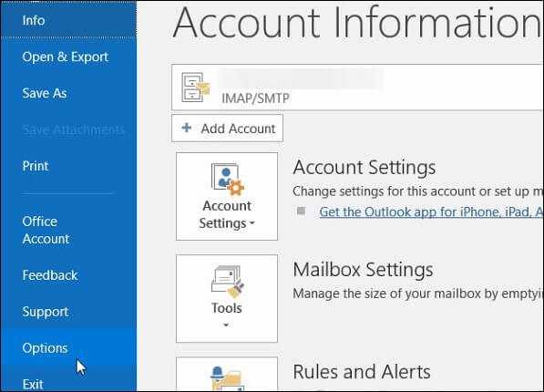Screen dimensions: 544x392
Task: Click the Rules and Alerts heading
Action: tap(362, 372)
